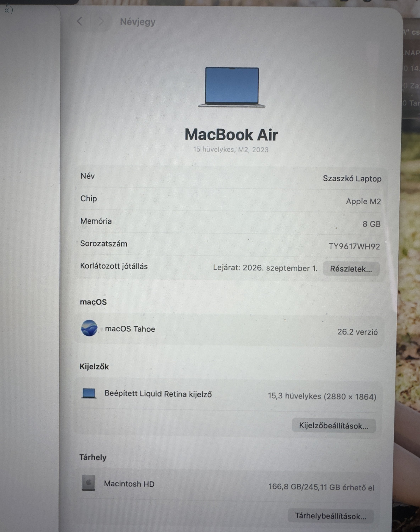
Task: Click 'Lejárat: 2026. szeptember 1.' text
Action: coord(265,268)
